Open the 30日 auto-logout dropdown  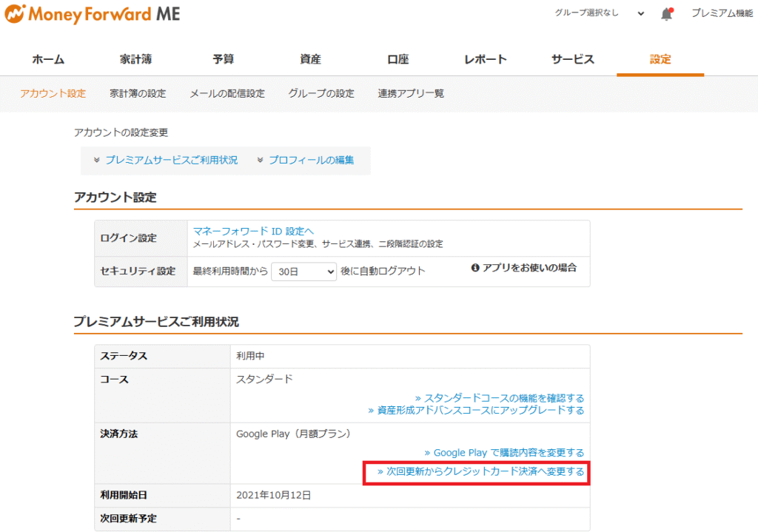tap(303, 272)
